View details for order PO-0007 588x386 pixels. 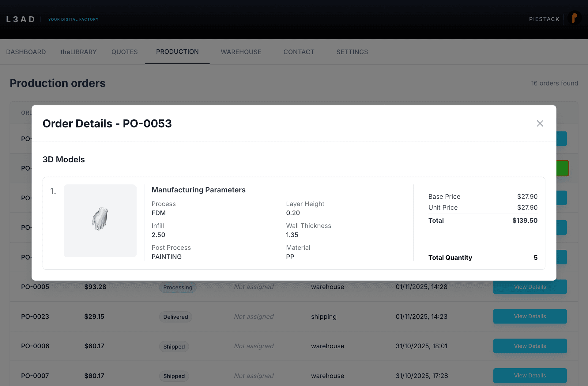tap(530, 375)
